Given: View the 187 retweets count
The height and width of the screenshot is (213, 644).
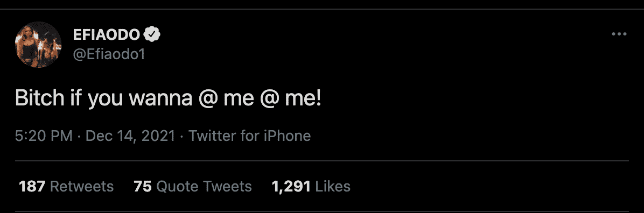Looking at the screenshot, I should pos(32,186).
